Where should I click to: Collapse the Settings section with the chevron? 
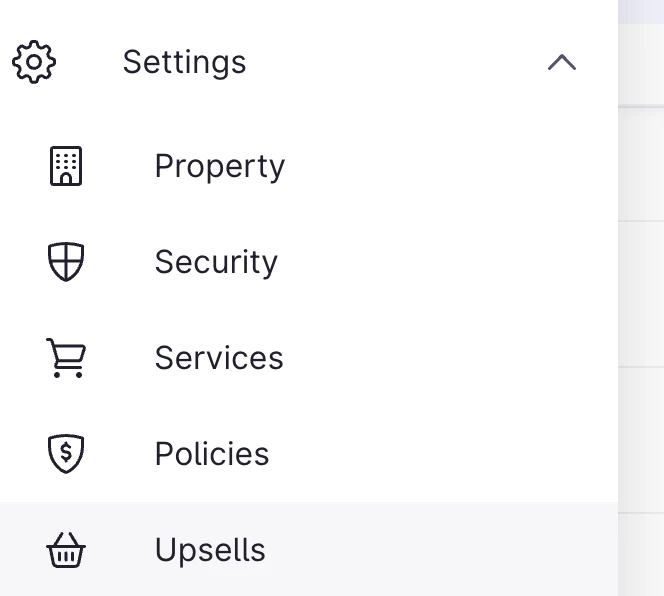click(562, 62)
